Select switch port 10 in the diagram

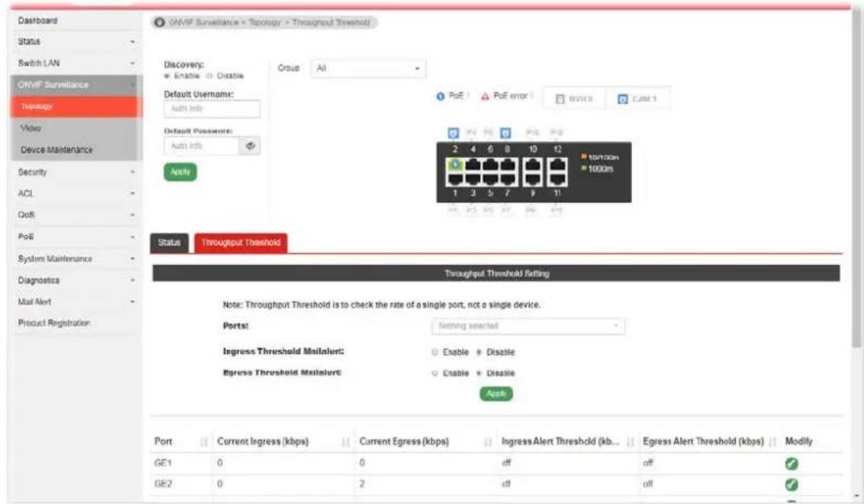point(532,165)
